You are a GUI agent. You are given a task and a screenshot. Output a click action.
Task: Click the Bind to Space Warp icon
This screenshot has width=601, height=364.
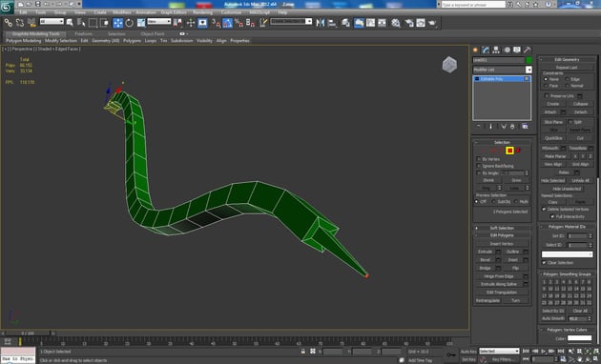31,23
